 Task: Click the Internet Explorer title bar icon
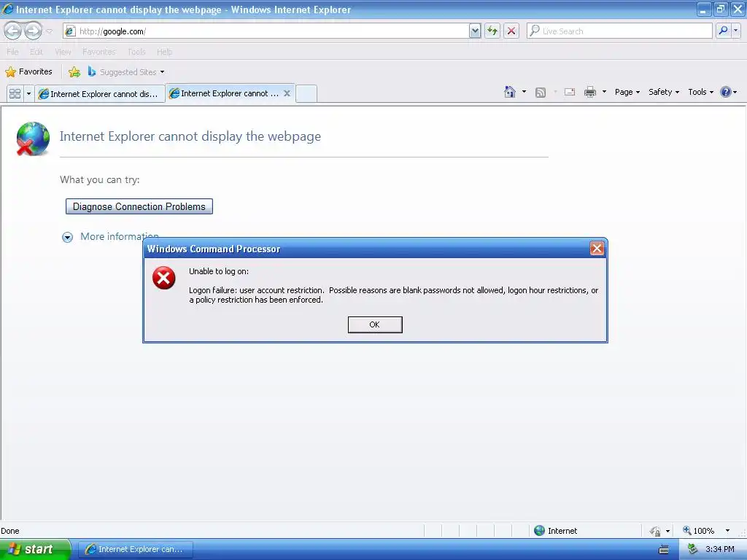(8, 9)
